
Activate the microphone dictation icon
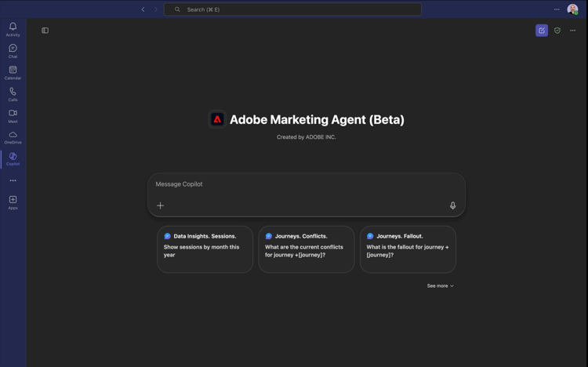pyautogui.click(x=452, y=205)
